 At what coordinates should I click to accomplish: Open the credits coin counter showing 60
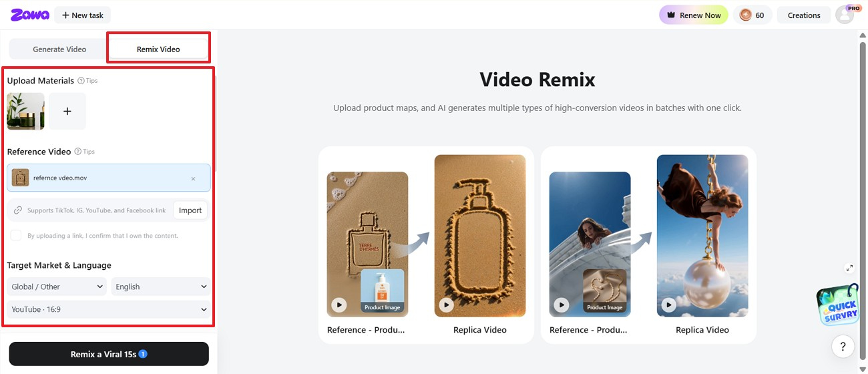(x=752, y=15)
